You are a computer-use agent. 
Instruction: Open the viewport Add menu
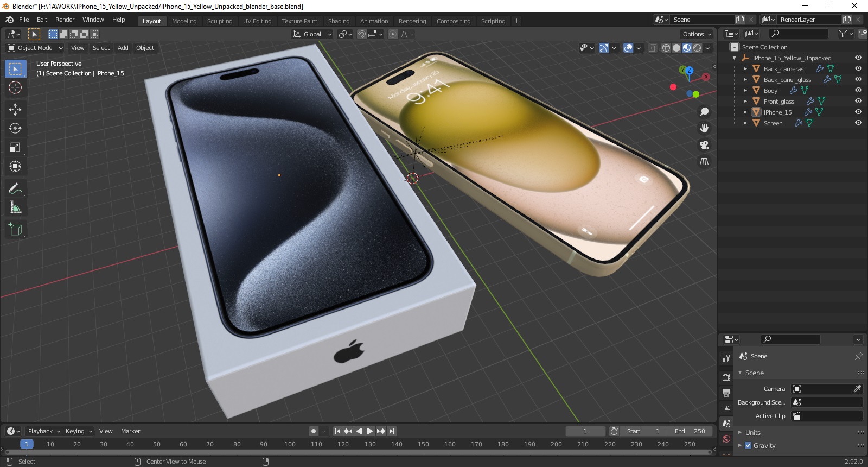click(x=123, y=48)
